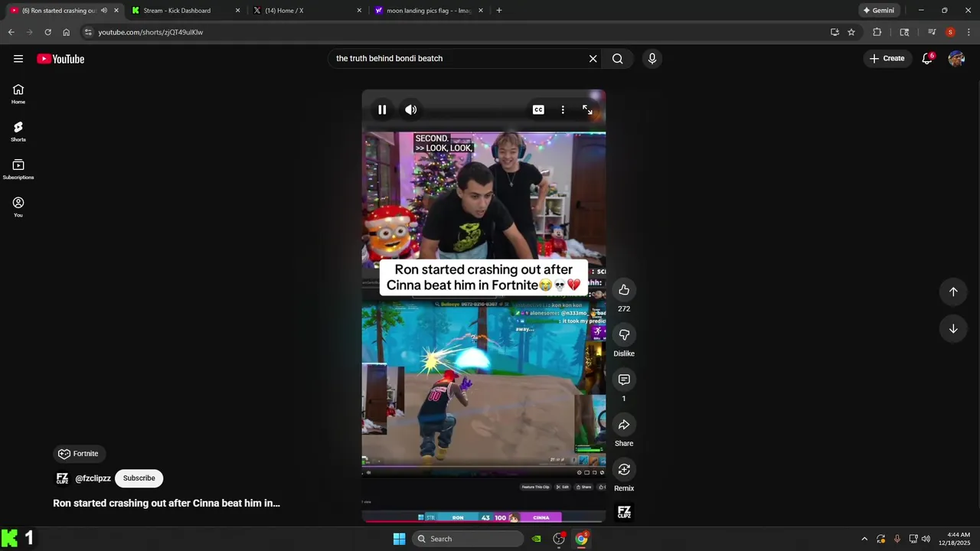Viewport: 980px width, 551px height.
Task: Show hidden system tray icons
Action: tap(864, 539)
